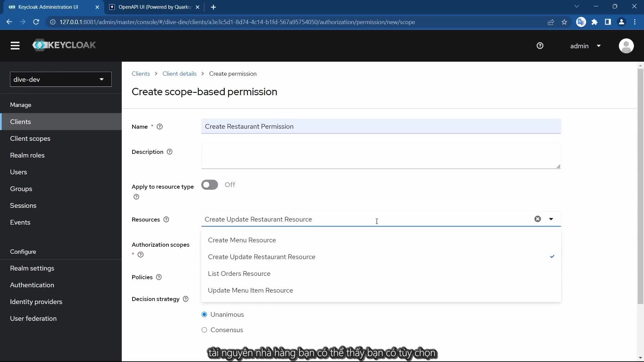Viewport: 644px width, 362px height.
Task: Click the Resources help icon
Action: point(166,220)
